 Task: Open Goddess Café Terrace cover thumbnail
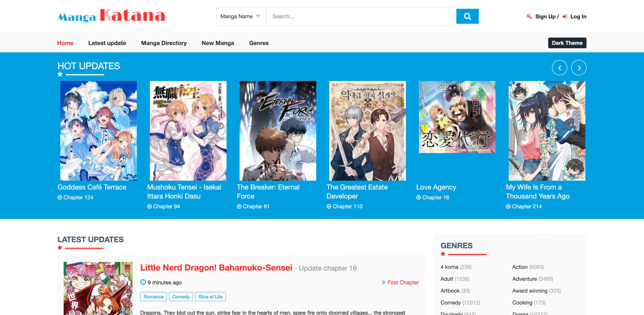pyautogui.click(x=99, y=131)
